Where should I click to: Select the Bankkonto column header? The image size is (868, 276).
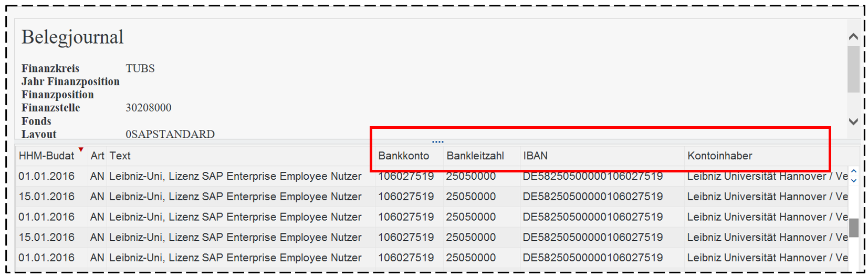[403, 156]
